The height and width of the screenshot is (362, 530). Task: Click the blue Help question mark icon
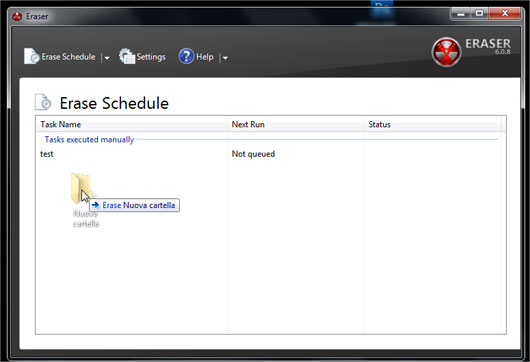pos(186,56)
